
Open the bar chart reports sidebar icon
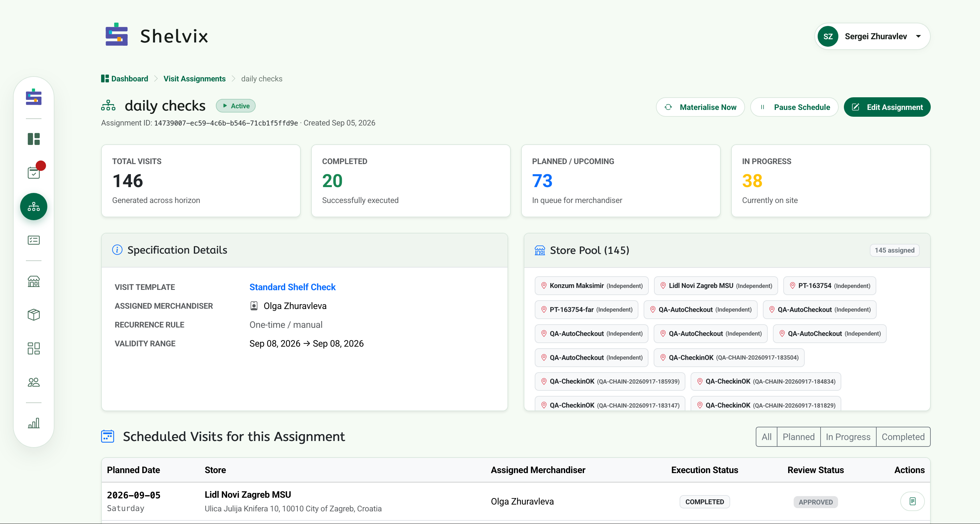click(x=33, y=423)
